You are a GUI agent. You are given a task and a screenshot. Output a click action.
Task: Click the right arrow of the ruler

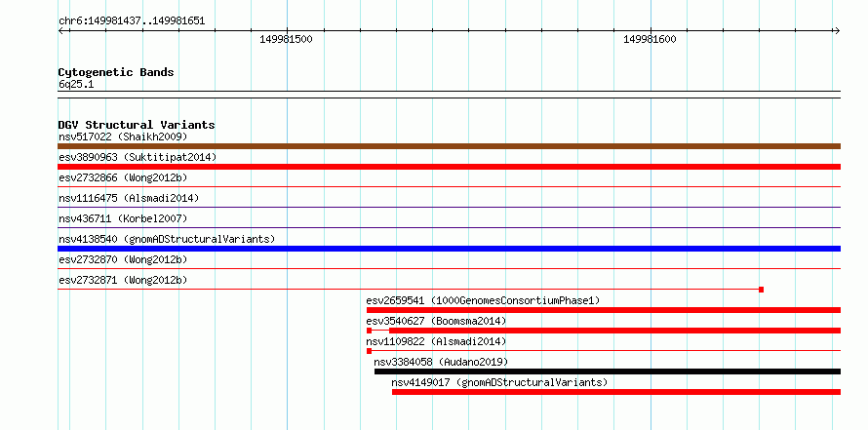(x=837, y=30)
